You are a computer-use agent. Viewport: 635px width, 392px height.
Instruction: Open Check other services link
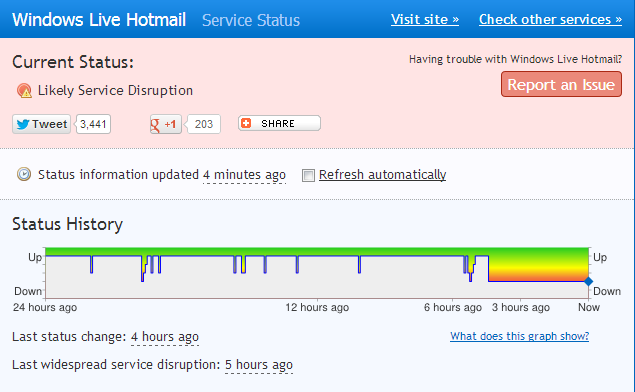(x=550, y=19)
